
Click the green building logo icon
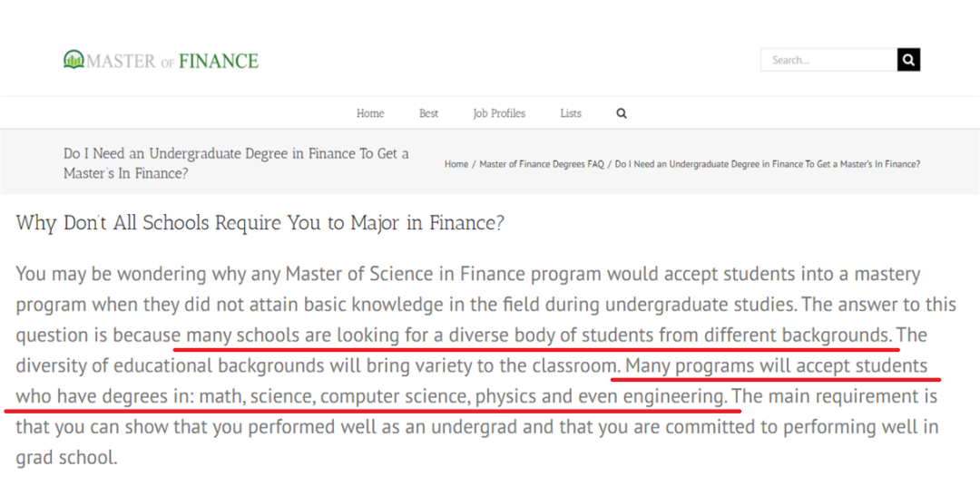(x=73, y=60)
